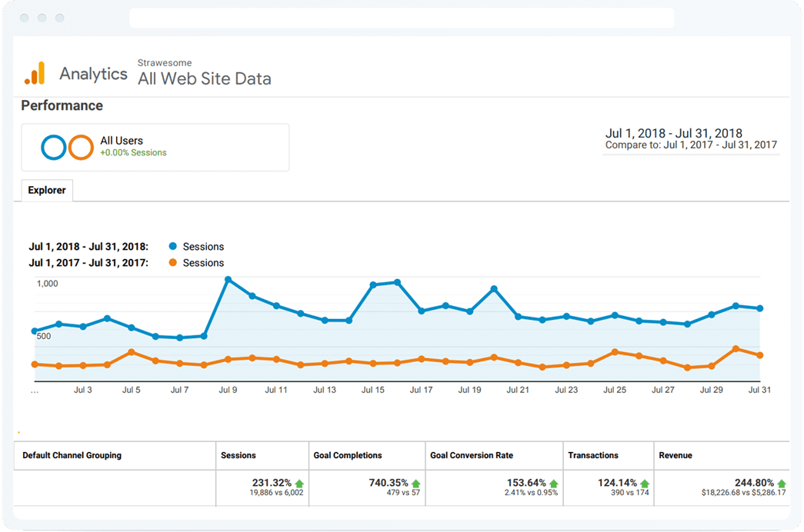Open the Jul 1 - Jul 31, 2018 date selector
This screenshot has width=804, height=532.
point(675,133)
